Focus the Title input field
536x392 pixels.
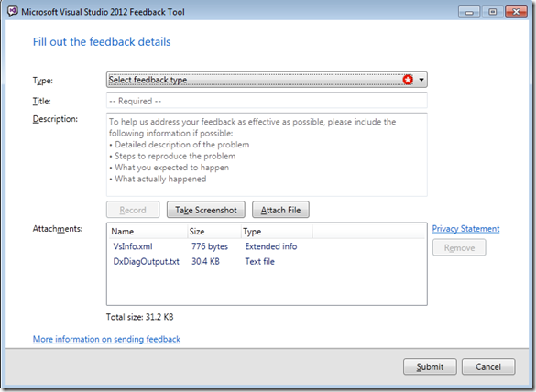tap(267, 101)
